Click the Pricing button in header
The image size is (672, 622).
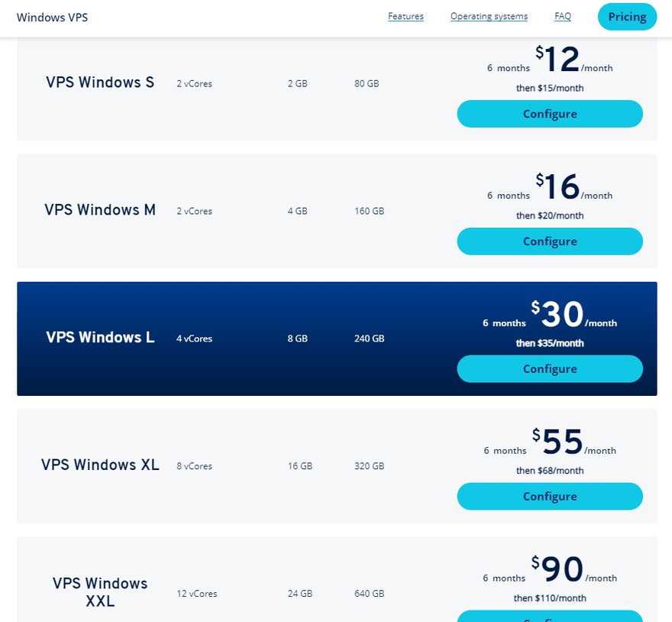pos(627,17)
